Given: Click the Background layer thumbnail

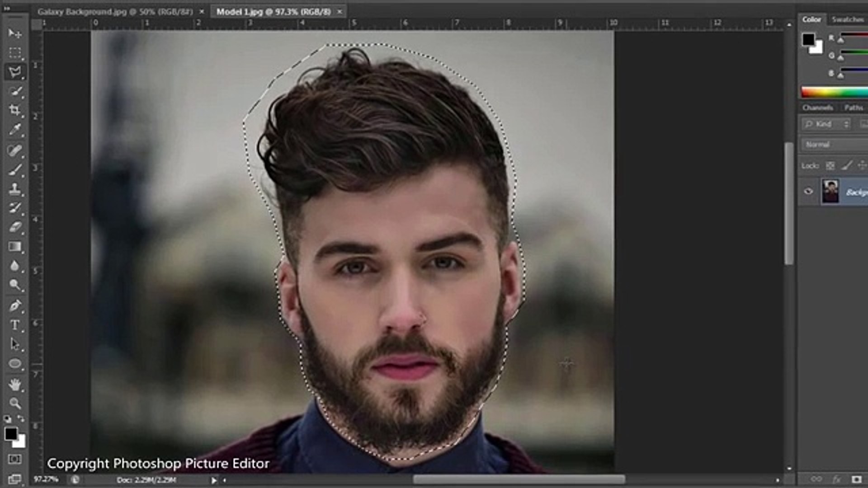Looking at the screenshot, I should point(830,192).
